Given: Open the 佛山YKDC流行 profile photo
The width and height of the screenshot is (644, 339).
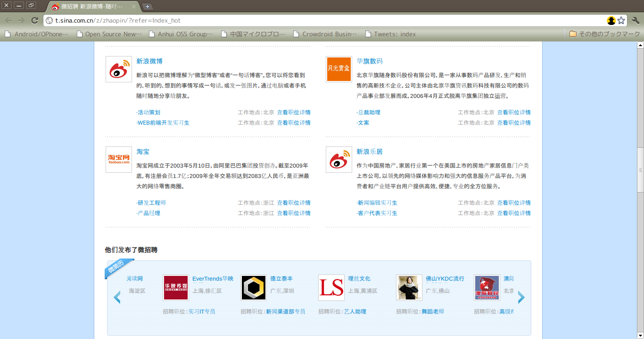Looking at the screenshot, I should 409,288.
